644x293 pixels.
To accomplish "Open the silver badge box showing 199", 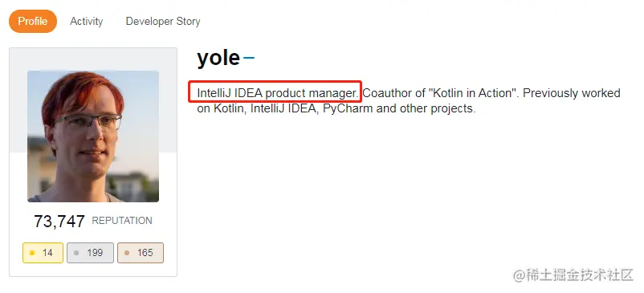I will pyautogui.click(x=91, y=253).
